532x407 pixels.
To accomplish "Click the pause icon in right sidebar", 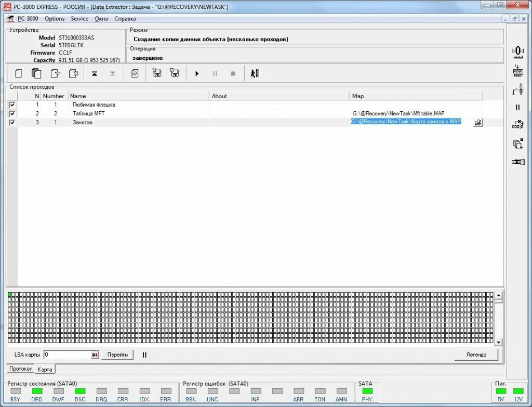I will tap(518, 107).
